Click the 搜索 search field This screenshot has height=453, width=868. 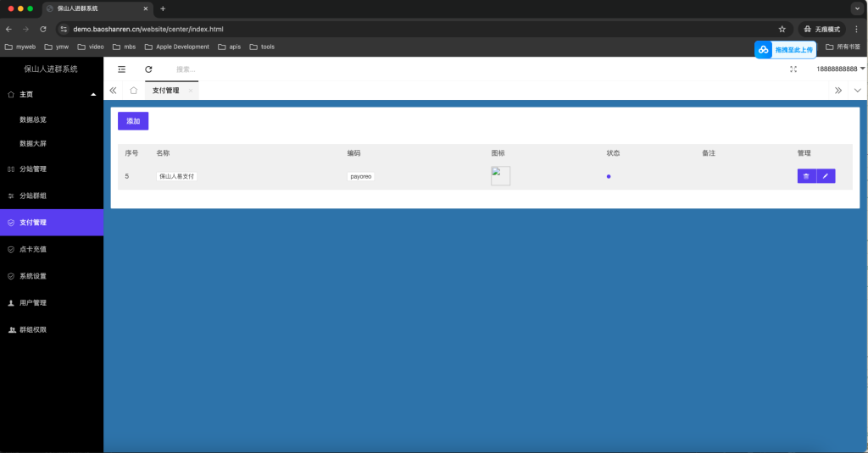tap(186, 69)
